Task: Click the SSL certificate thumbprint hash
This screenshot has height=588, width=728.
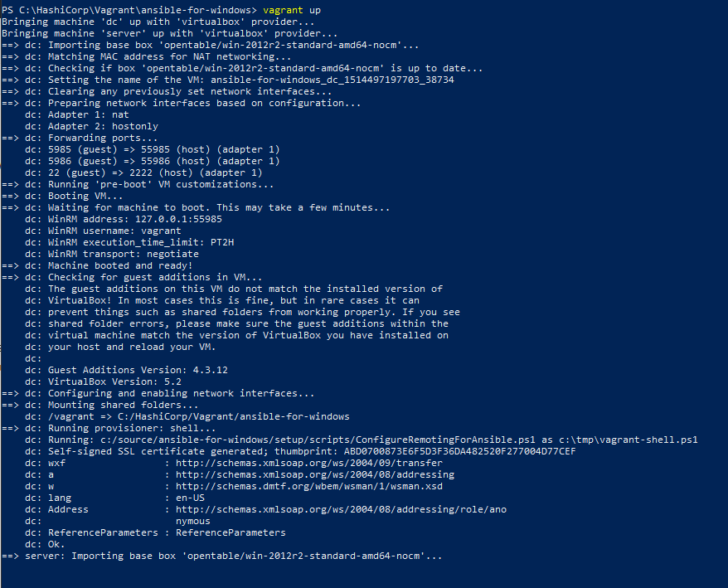Action: 459,451
